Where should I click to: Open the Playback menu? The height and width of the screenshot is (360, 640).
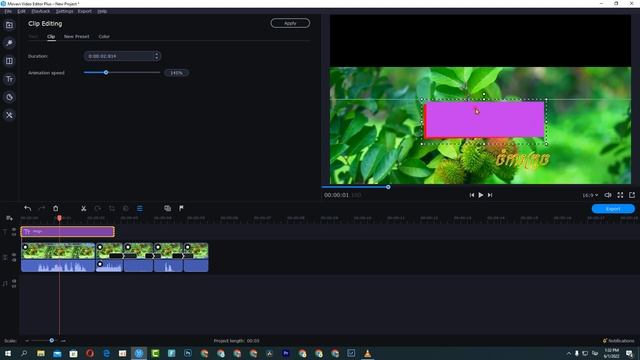click(40, 11)
